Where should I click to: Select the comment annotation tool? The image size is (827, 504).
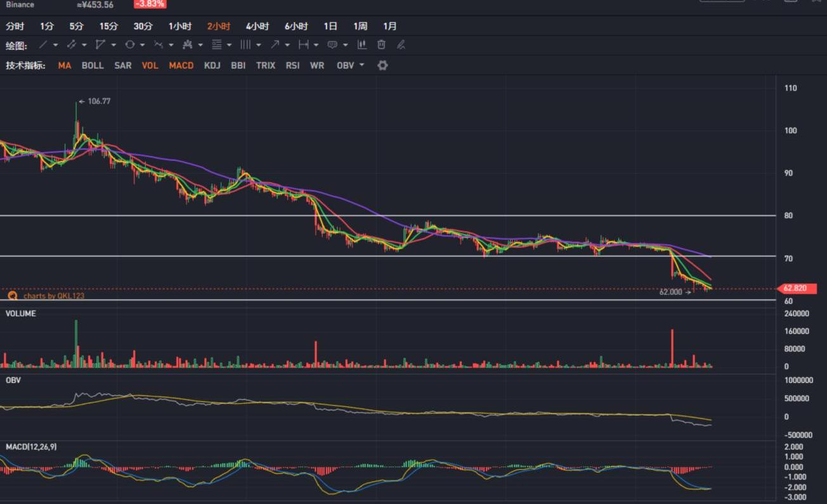click(x=332, y=45)
